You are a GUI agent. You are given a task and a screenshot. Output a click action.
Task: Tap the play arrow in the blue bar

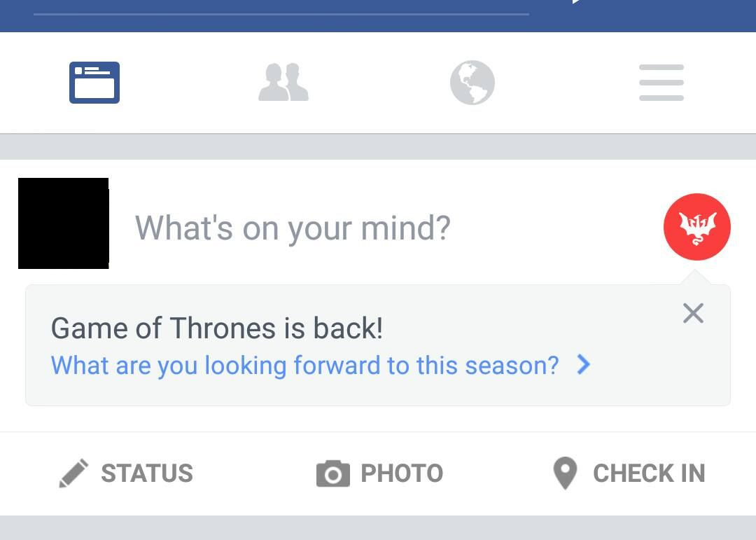click(x=574, y=3)
